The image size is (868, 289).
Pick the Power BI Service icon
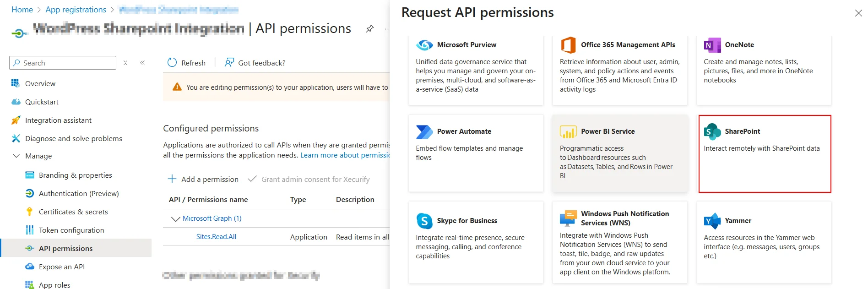568,131
